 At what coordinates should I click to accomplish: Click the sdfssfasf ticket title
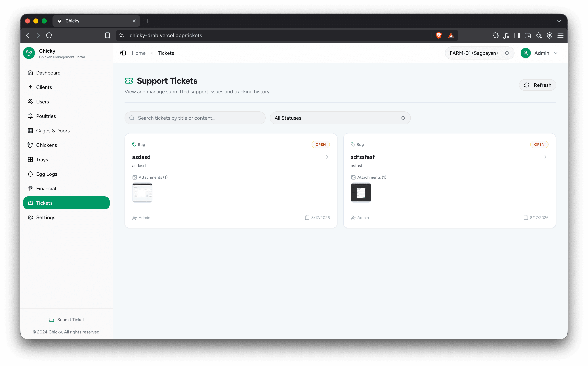tap(362, 157)
